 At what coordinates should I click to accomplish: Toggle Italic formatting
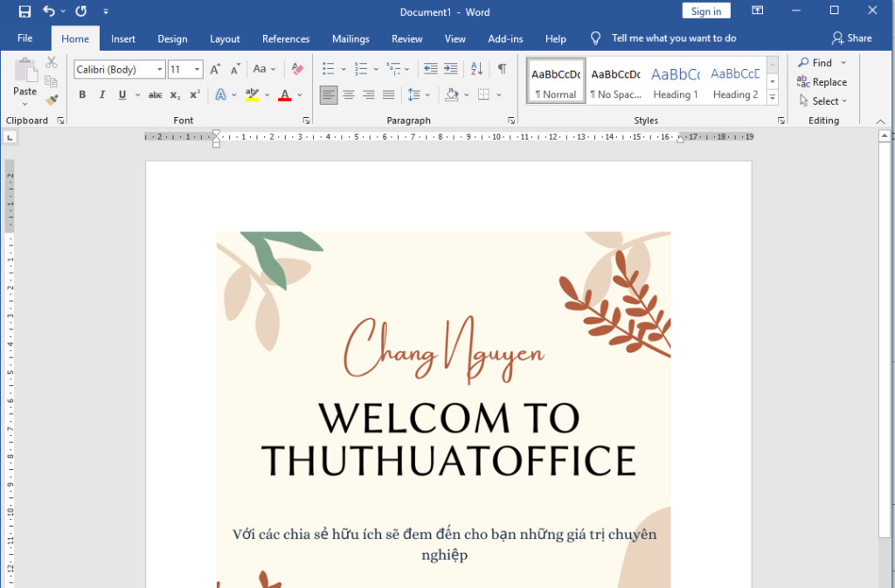pyautogui.click(x=102, y=94)
